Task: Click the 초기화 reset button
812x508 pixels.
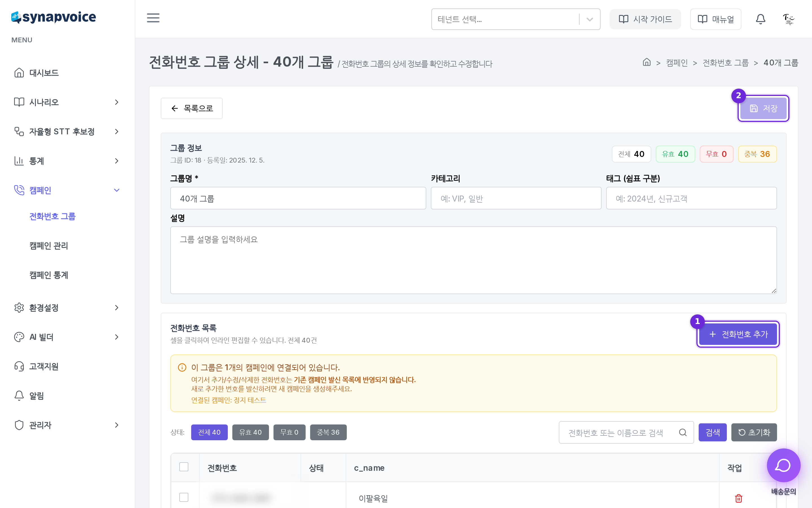Action: 754,432
